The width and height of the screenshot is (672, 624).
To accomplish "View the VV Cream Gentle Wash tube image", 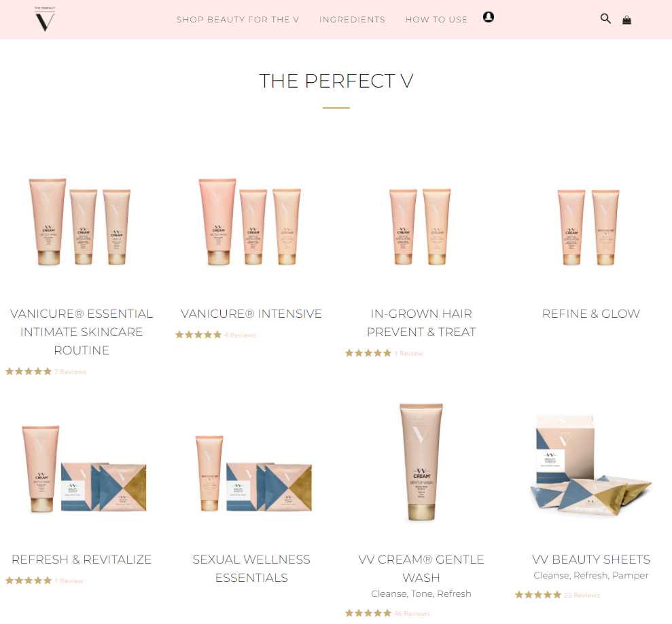I will (x=421, y=462).
